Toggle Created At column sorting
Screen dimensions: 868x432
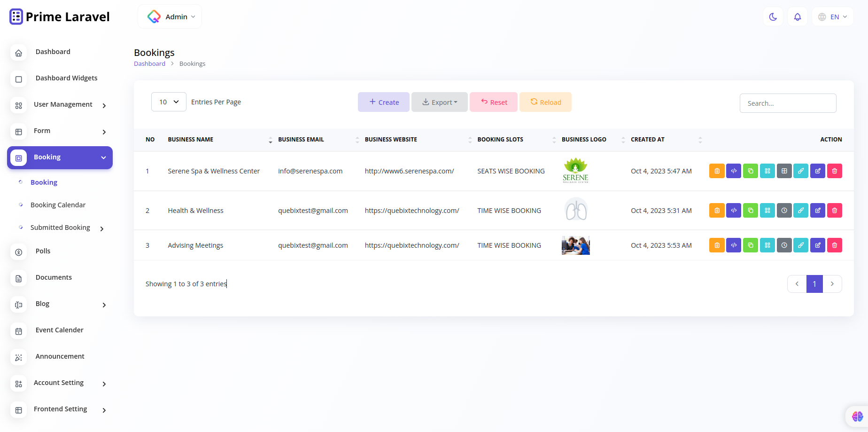click(x=700, y=140)
